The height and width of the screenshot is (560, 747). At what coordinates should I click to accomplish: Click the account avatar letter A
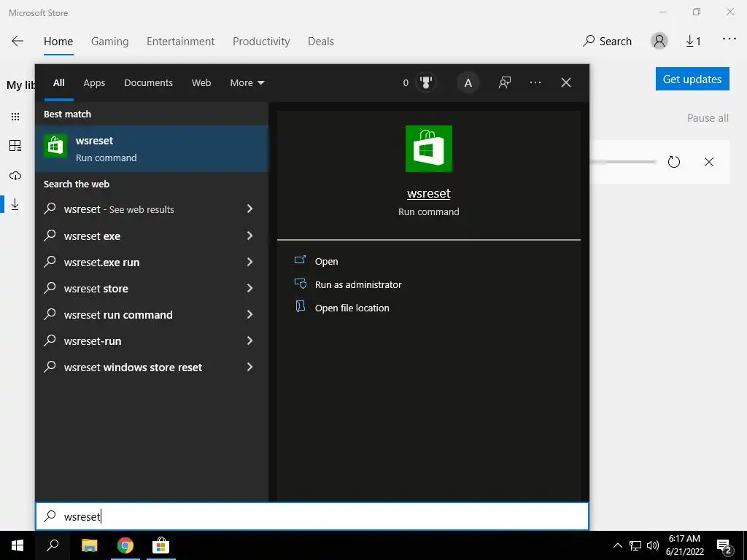pos(468,83)
